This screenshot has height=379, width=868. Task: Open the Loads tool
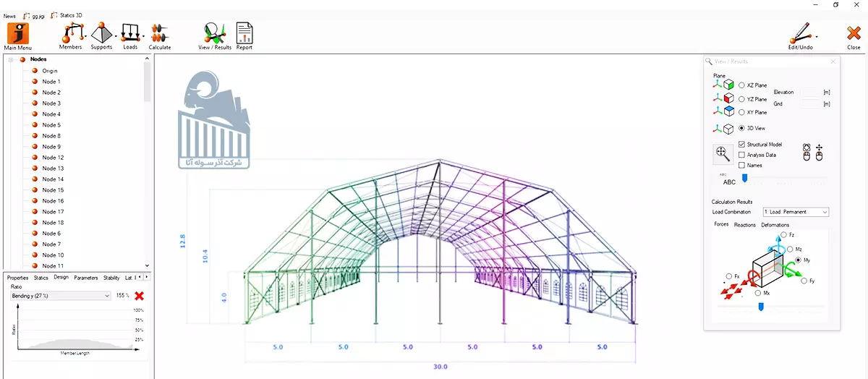(130, 33)
